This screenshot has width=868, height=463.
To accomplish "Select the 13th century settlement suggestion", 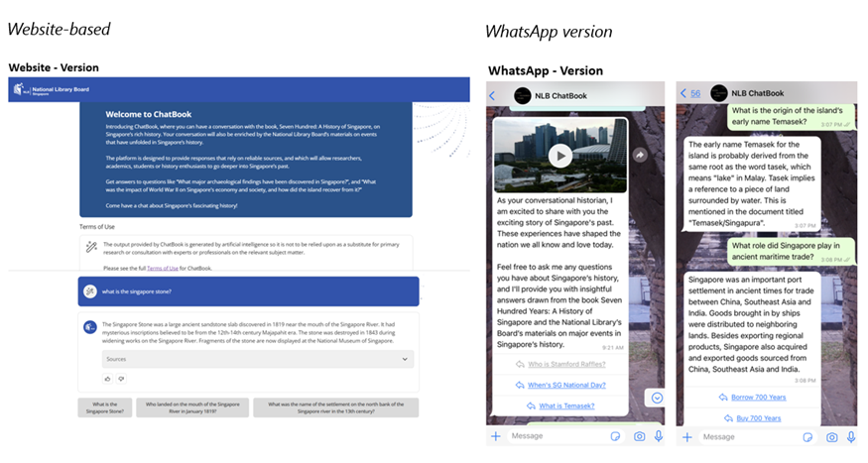I will coord(335,407).
